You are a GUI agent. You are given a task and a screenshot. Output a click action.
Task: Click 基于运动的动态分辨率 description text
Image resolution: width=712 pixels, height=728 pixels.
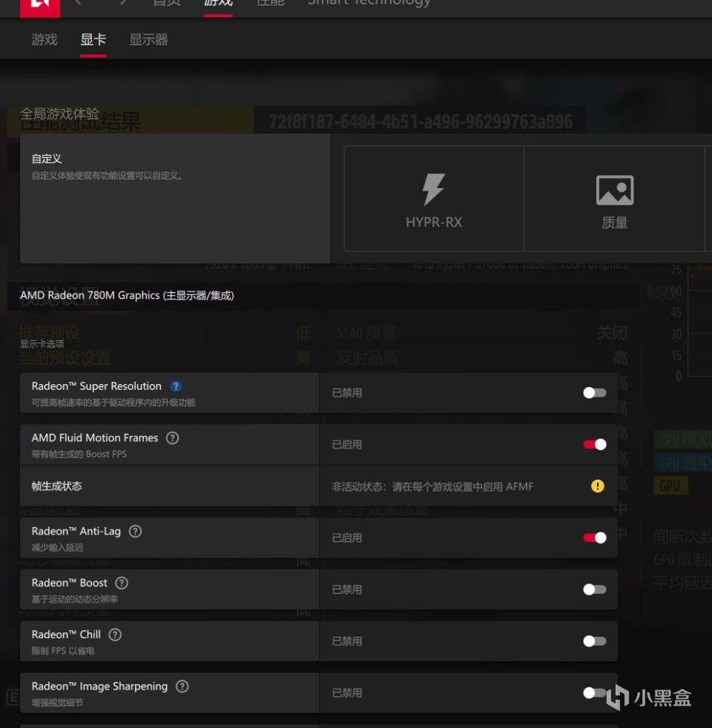74,599
